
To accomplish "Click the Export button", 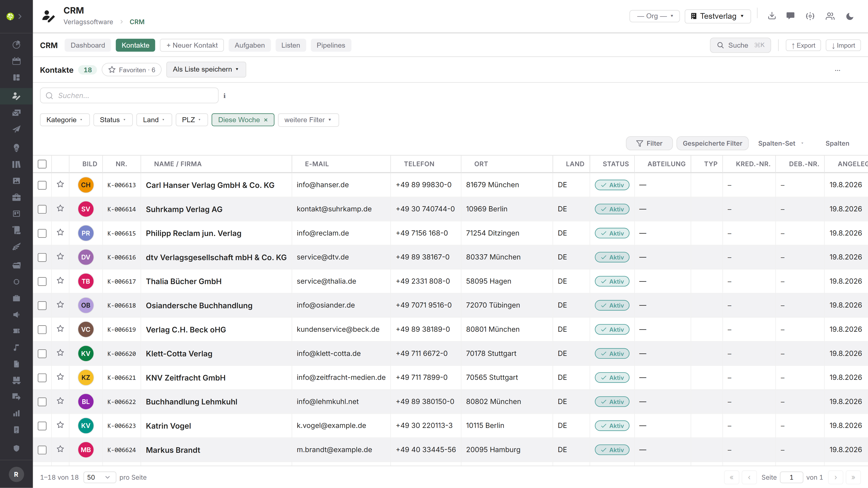I will pyautogui.click(x=803, y=45).
